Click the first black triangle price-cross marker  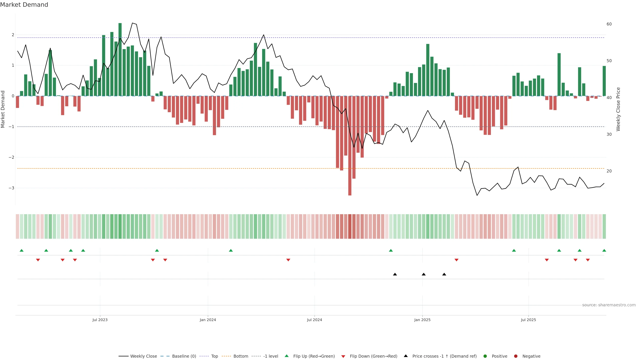click(395, 274)
